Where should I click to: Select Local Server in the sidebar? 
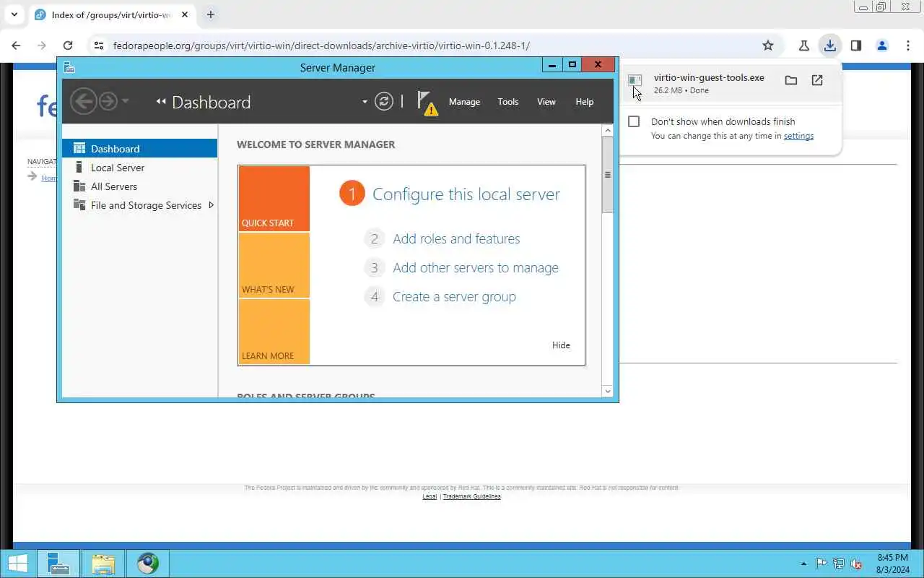139,167
